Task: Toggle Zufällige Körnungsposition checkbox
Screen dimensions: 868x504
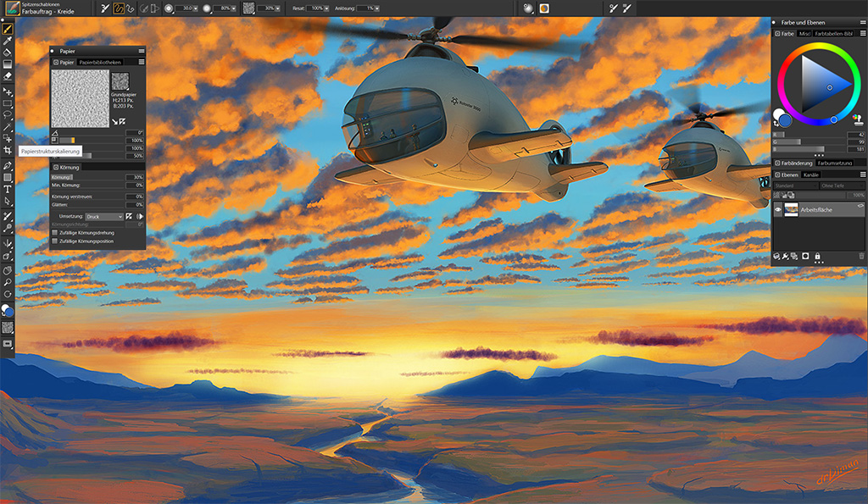Action: 55,241
